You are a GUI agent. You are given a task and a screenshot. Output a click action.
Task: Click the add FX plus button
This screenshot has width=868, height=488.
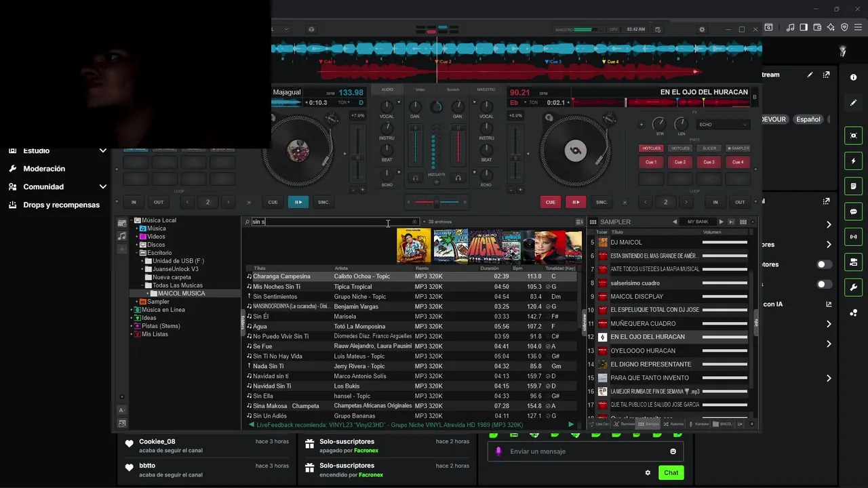tap(641, 125)
